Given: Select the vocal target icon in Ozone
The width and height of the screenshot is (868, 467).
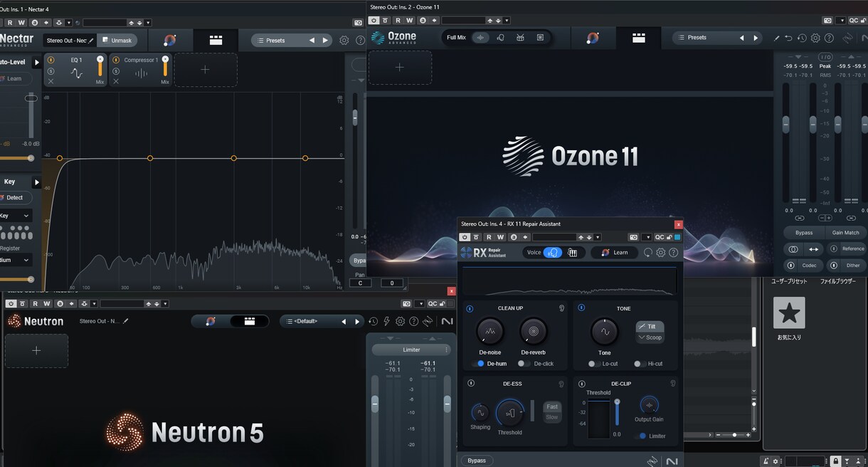Looking at the screenshot, I should tap(501, 38).
